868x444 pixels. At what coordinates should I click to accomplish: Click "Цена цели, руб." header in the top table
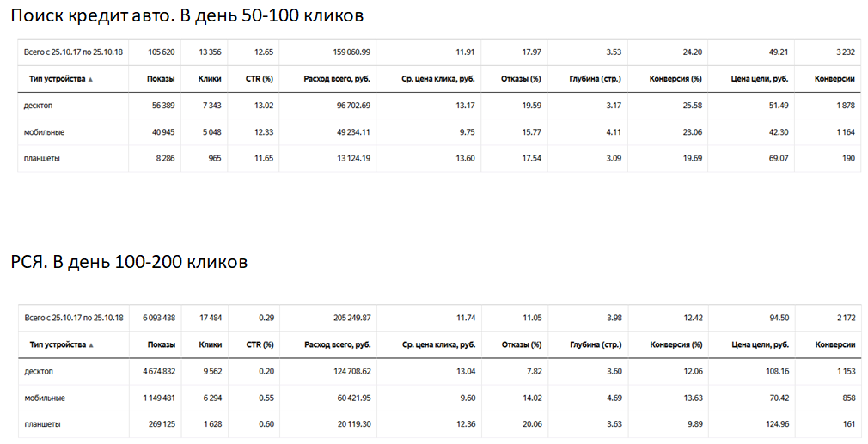[x=762, y=79]
